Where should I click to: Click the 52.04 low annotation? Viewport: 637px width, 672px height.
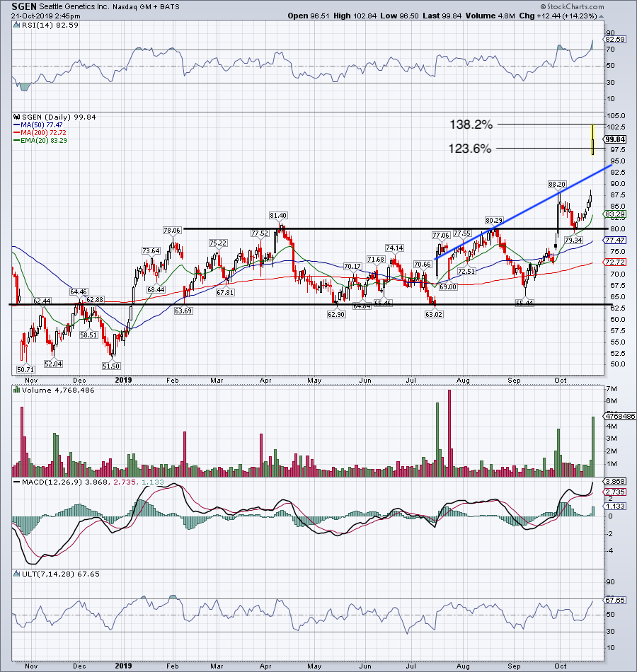point(53,364)
